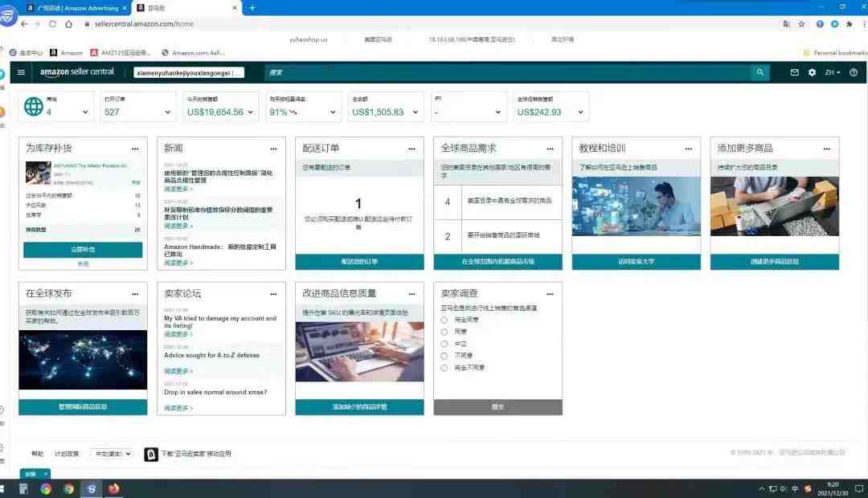The height and width of the screenshot is (498, 868).
Task: Select the 完全同意 survey radio button
Action: pos(444,320)
